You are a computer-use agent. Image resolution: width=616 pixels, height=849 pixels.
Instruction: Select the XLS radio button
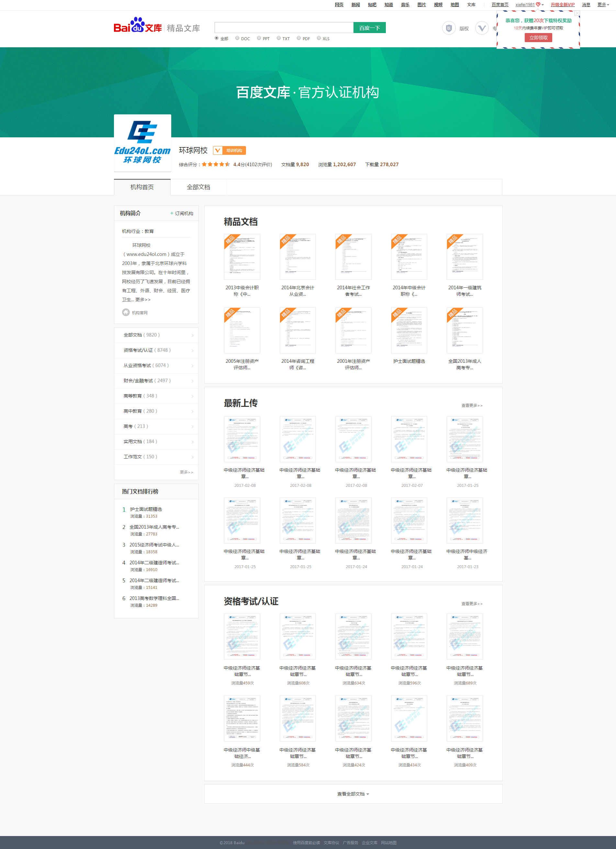(319, 38)
